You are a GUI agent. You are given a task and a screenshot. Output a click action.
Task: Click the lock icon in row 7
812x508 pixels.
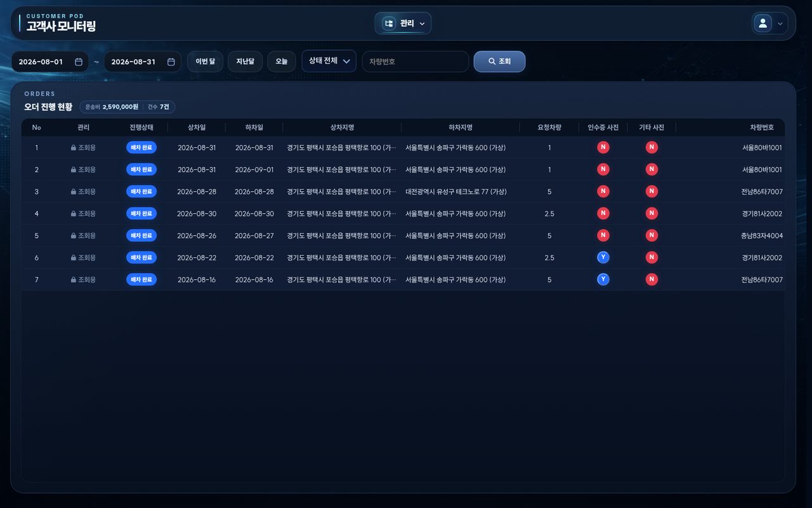(x=74, y=280)
